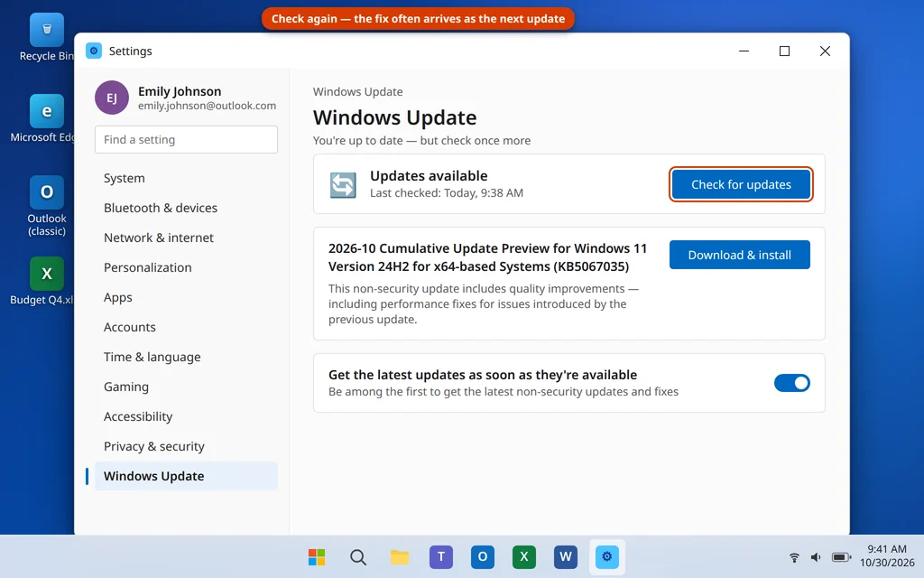
Task: Click the update sync arrows icon
Action: coord(343,184)
